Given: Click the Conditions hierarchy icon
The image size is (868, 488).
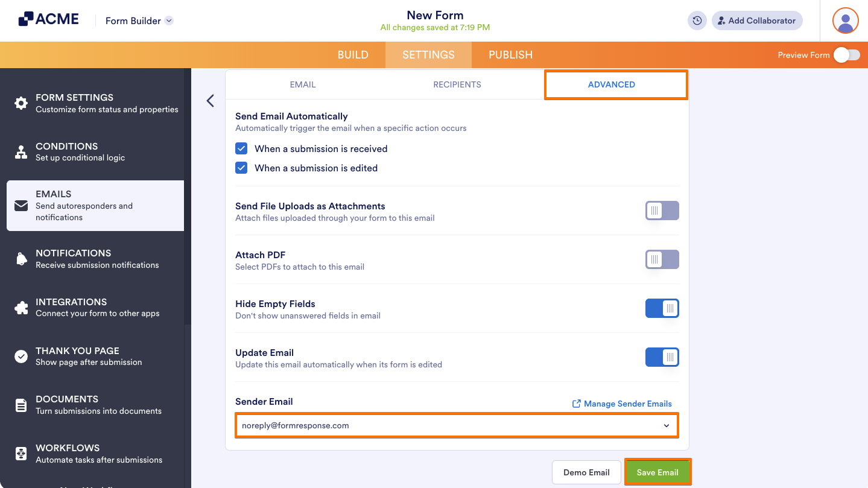Looking at the screenshot, I should click(21, 152).
